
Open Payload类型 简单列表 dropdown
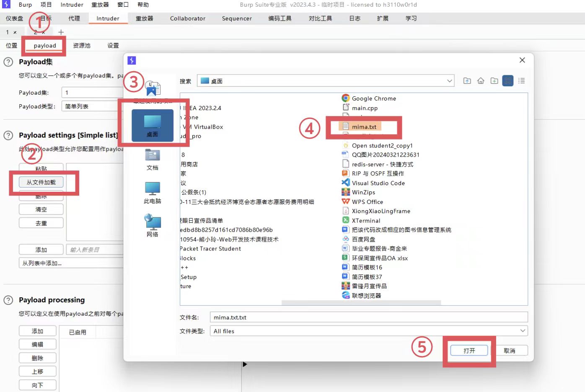coord(93,106)
